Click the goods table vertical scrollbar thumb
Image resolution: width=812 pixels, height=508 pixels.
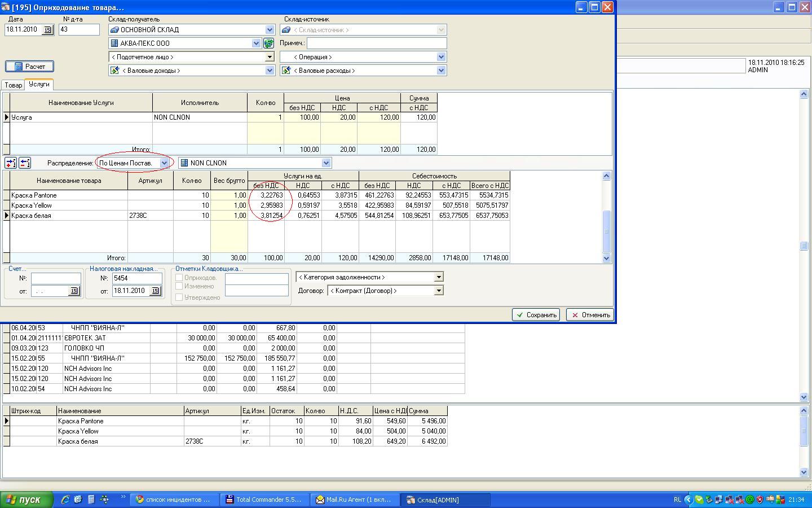pyautogui.click(x=607, y=231)
